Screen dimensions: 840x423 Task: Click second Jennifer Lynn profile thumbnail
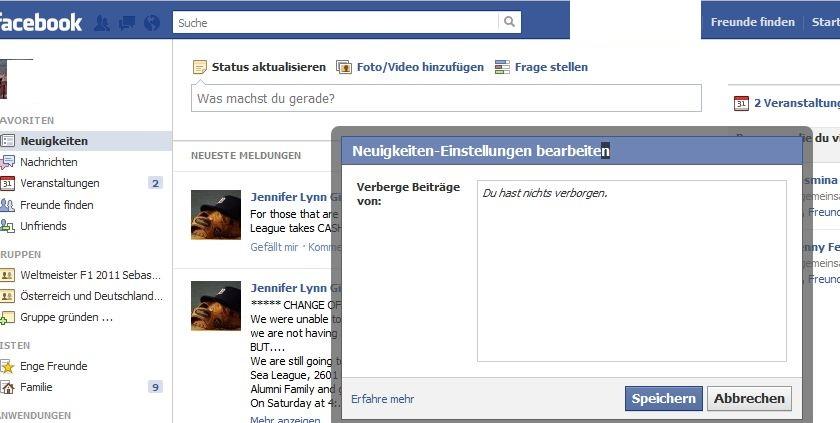coord(216,306)
